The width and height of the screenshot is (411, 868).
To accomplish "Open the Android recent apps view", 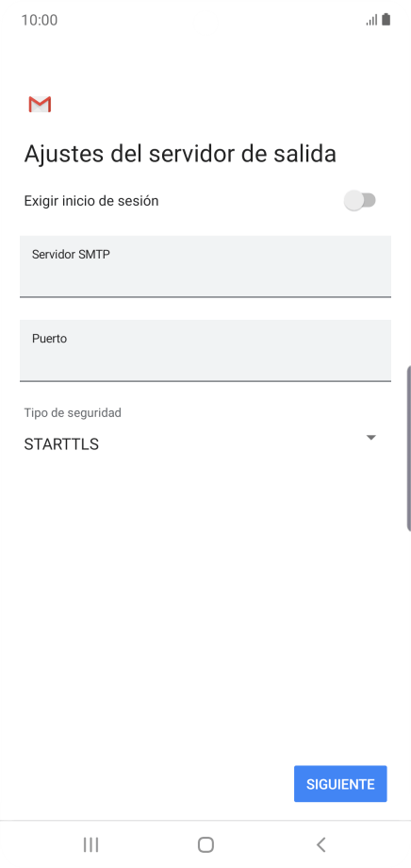I will 90,844.
